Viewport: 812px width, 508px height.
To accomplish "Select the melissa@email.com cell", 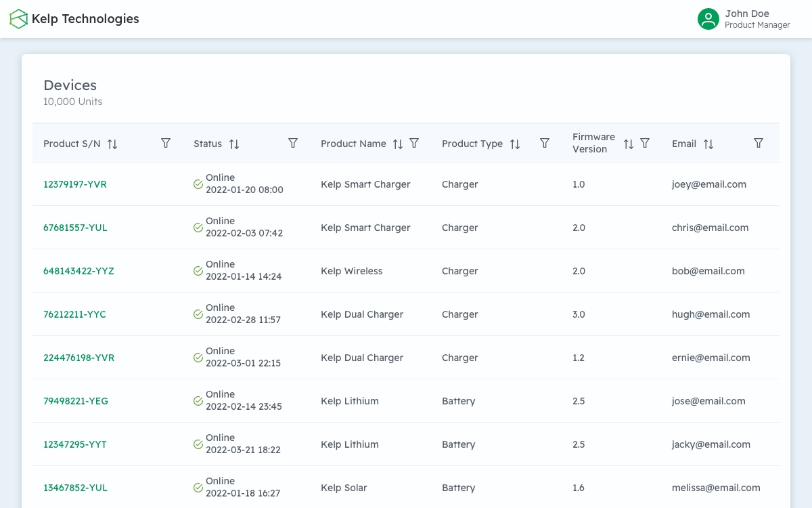I will tap(716, 488).
